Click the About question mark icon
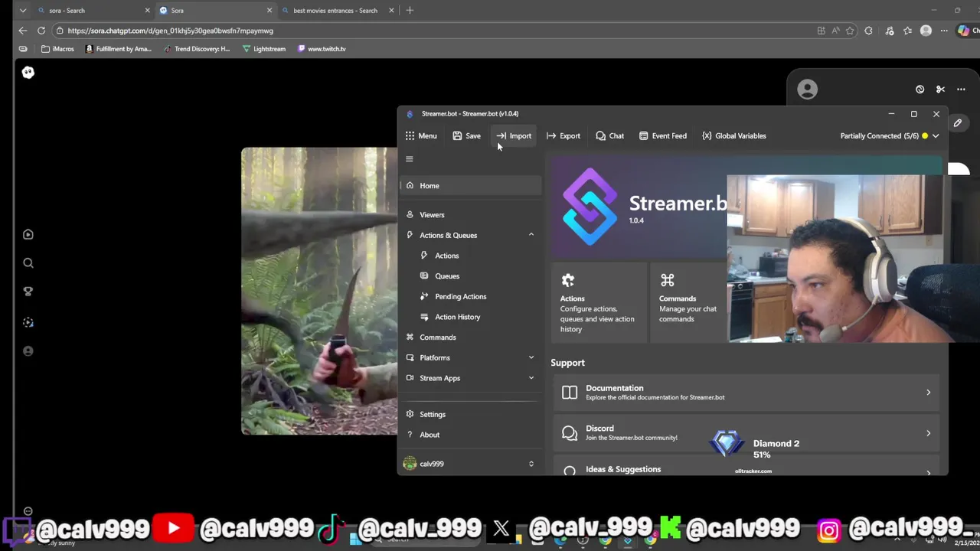 (x=410, y=435)
